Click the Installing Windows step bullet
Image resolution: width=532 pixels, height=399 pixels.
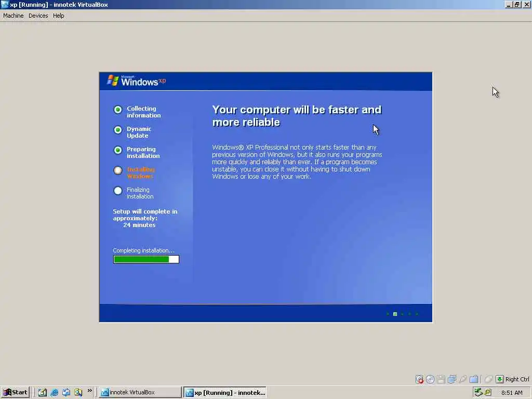click(x=118, y=170)
